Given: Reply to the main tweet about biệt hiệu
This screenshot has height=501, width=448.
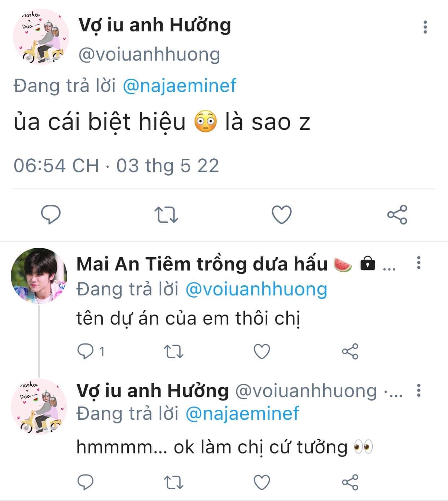Looking at the screenshot, I should pyautogui.click(x=50, y=215).
